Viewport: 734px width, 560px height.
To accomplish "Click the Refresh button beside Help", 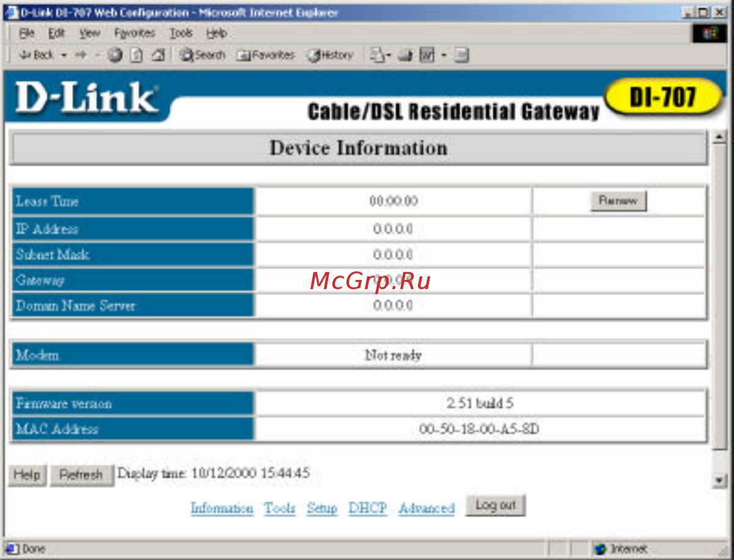I will (81, 475).
